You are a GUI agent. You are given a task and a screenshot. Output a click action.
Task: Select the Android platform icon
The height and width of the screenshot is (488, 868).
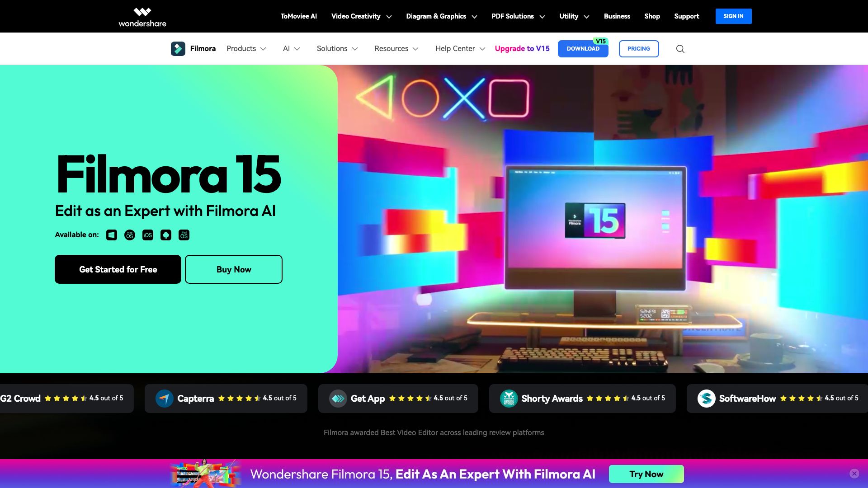tap(165, 235)
